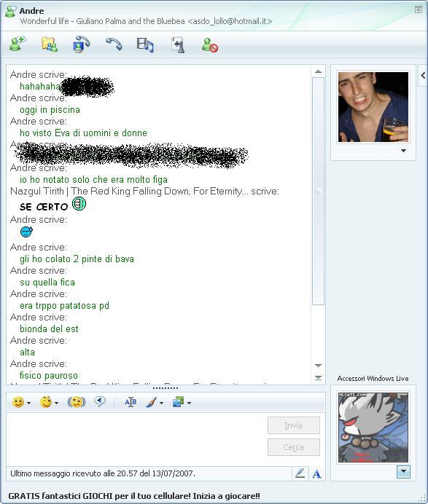Image resolution: width=428 pixels, height=504 pixels.
Task: Change the text font
Action: pyautogui.click(x=131, y=402)
